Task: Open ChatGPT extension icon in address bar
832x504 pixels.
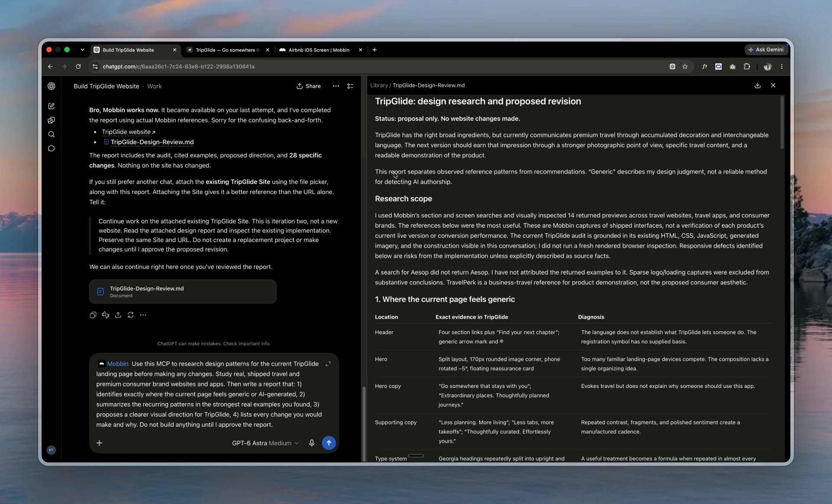Action: (x=672, y=67)
